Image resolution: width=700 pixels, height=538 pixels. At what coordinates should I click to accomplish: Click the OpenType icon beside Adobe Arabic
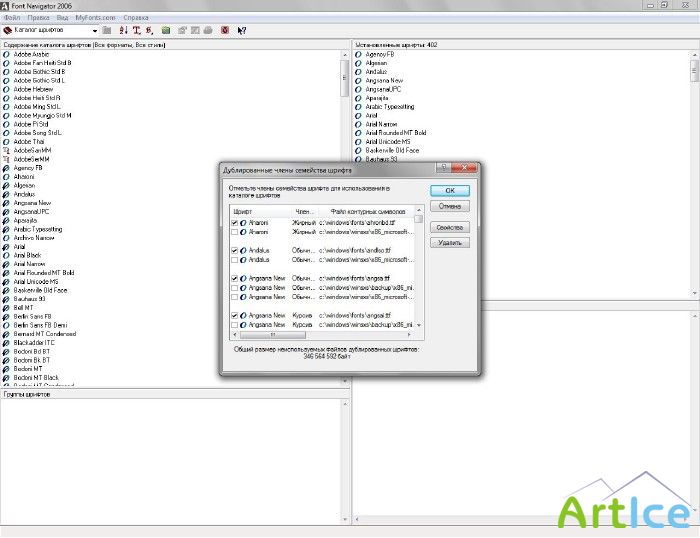coord(7,53)
